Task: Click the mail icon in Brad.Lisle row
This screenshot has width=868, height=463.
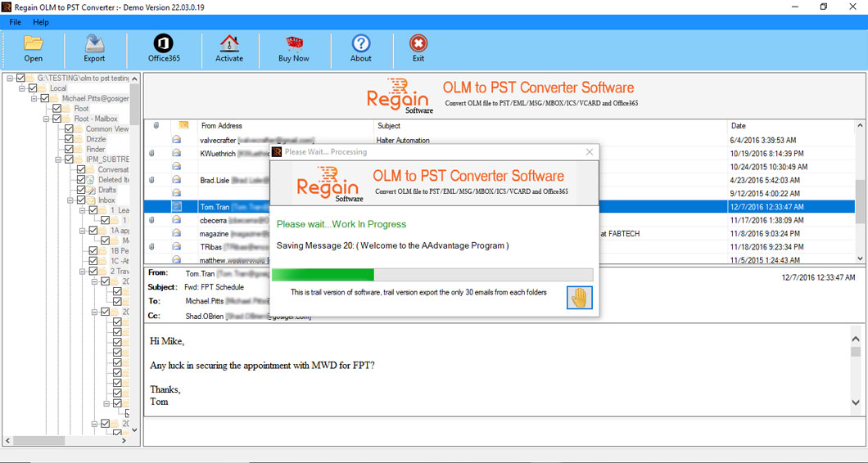Action: [177, 180]
